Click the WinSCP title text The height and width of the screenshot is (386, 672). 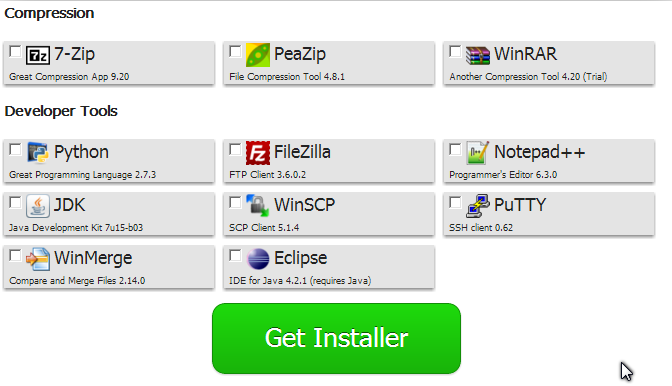(305, 205)
